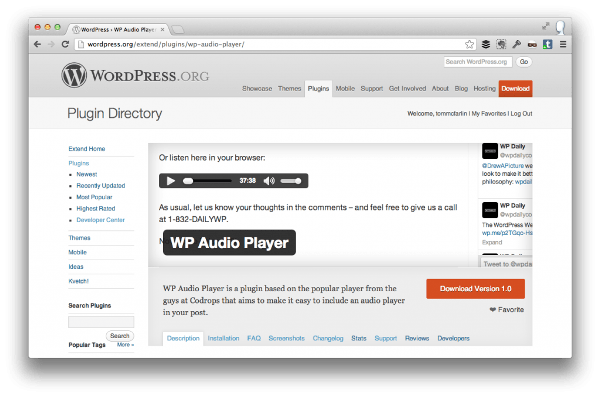Open the Support top navigation item

pos(372,89)
